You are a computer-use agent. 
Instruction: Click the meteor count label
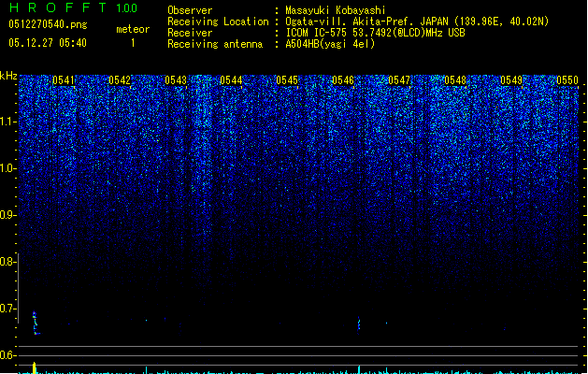(133, 29)
